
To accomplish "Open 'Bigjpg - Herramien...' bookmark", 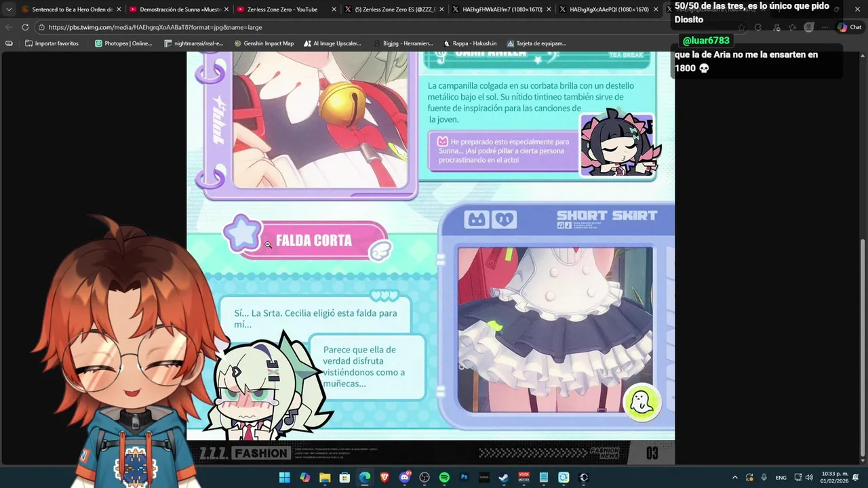I will (x=403, y=43).
